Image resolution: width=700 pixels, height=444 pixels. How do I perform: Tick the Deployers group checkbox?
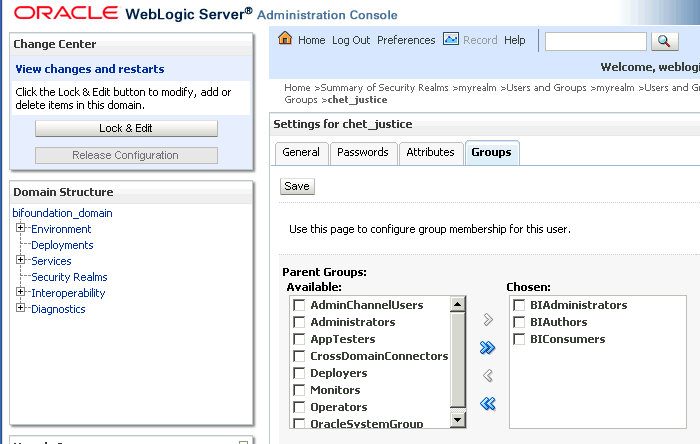pos(299,373)
